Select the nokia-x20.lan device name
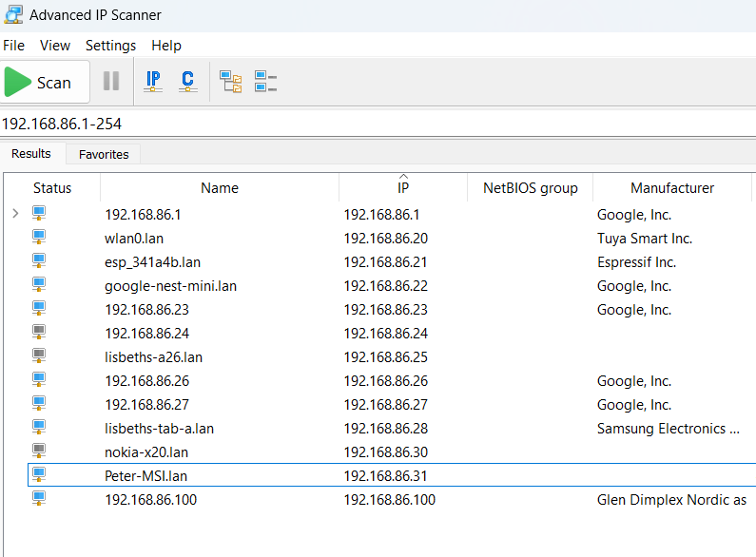756x557 pixels. click(x=146, y=452)
